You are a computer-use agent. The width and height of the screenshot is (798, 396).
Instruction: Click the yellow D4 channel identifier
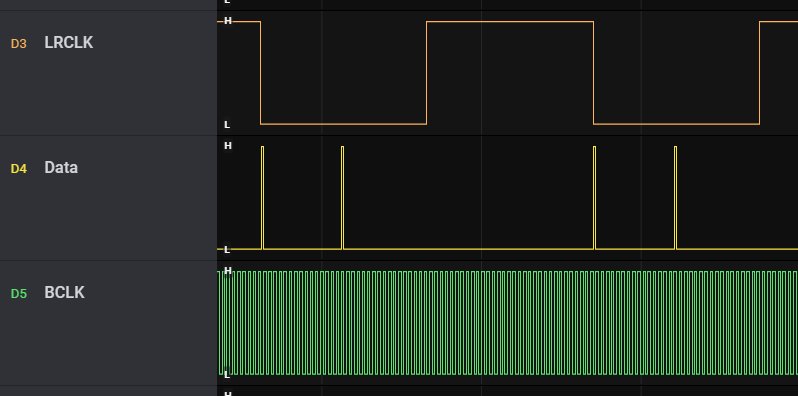point(19,168)
